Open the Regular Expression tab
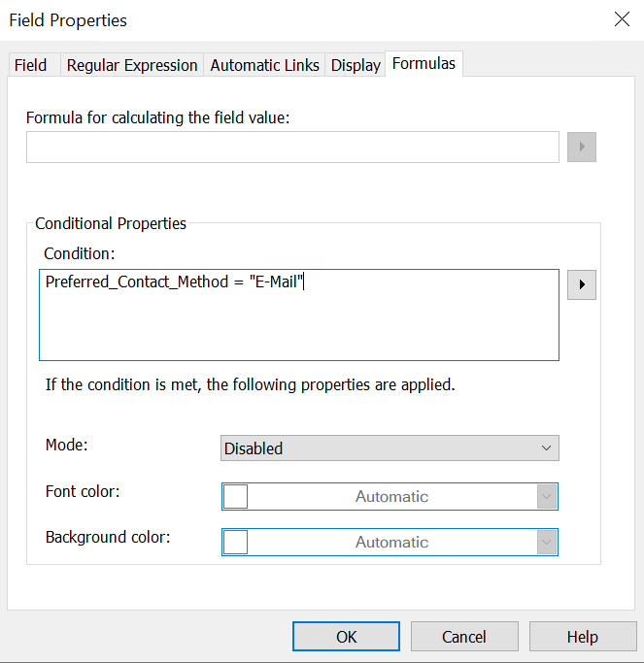The image size is (644, 663). (x=131, y=65)
